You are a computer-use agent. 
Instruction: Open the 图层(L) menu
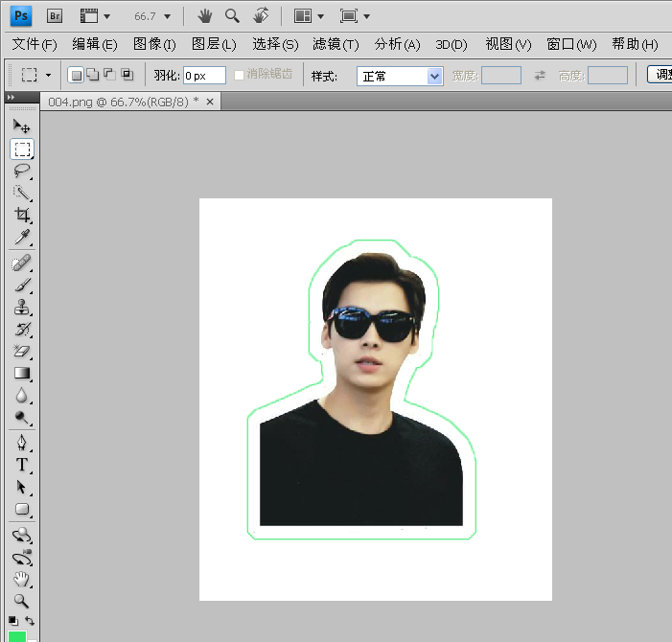point(213,44)
